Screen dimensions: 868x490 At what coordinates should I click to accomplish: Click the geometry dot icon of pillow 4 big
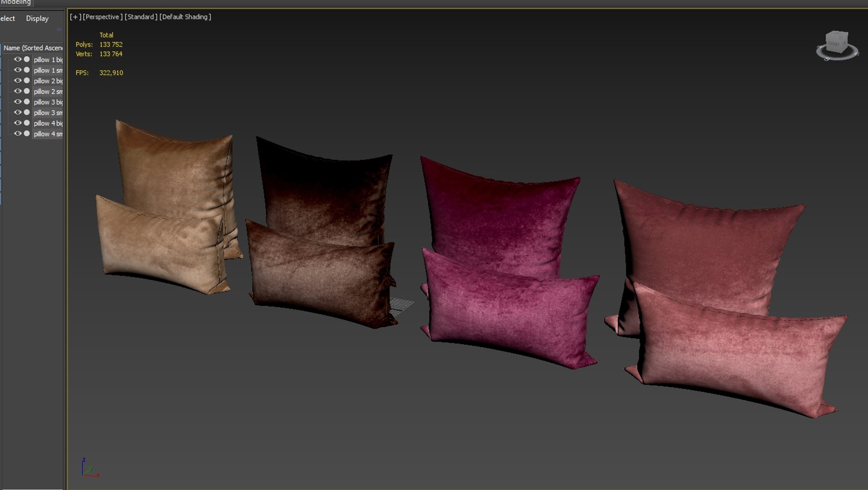(x=27, y=123)
